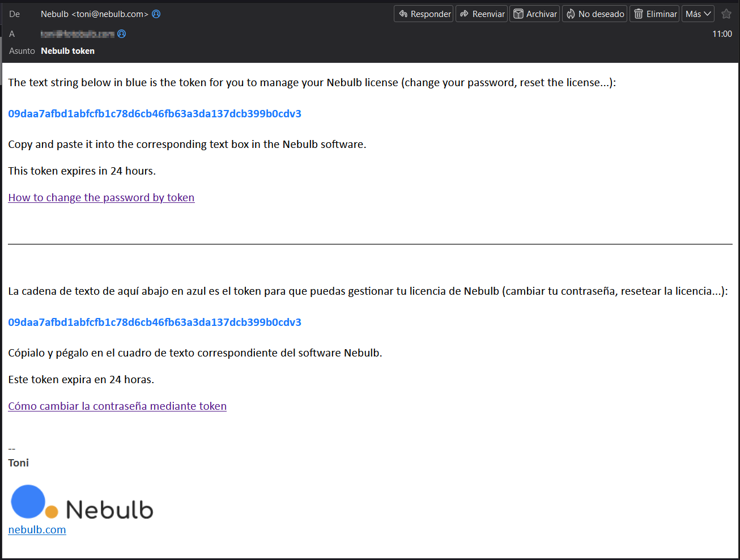Click the blue token string in English section
Image resolution: width=740 pixels, height=560 pixels.
pos(155,114)
